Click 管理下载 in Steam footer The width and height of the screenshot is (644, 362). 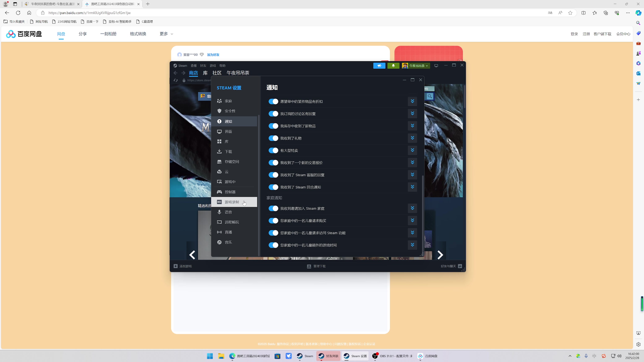(x=316, y=266)
